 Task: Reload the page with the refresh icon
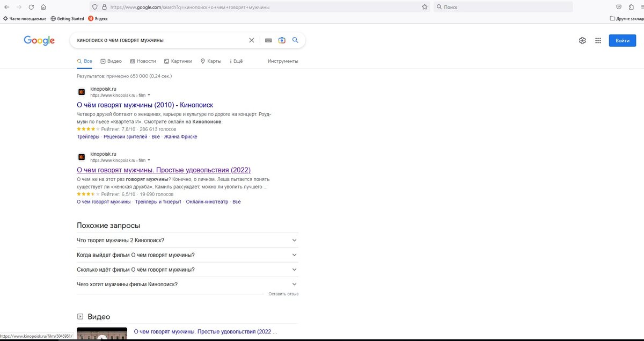[x=31, y=7]
